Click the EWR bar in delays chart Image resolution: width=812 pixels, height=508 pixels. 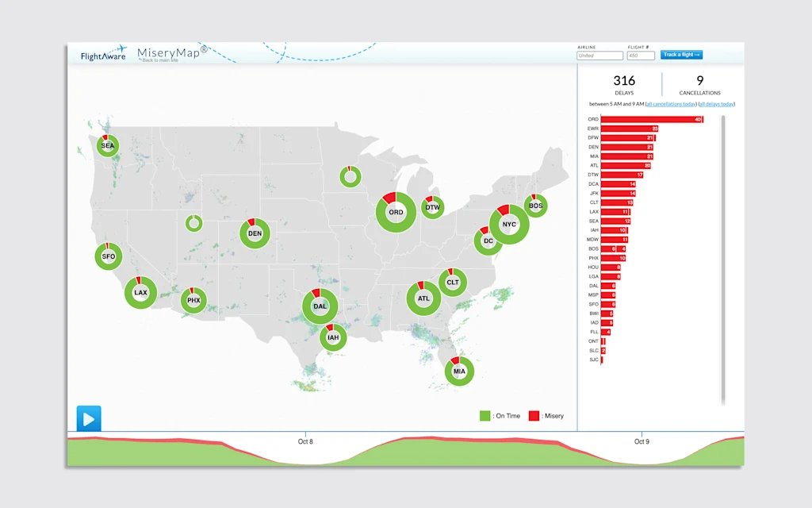coord(630,129)
